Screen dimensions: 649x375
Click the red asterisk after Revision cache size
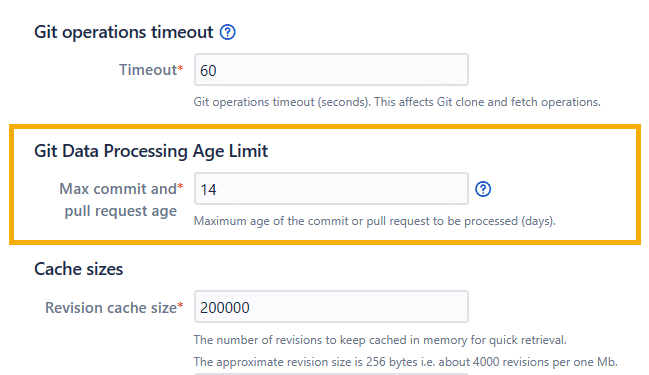pos(180,305)
